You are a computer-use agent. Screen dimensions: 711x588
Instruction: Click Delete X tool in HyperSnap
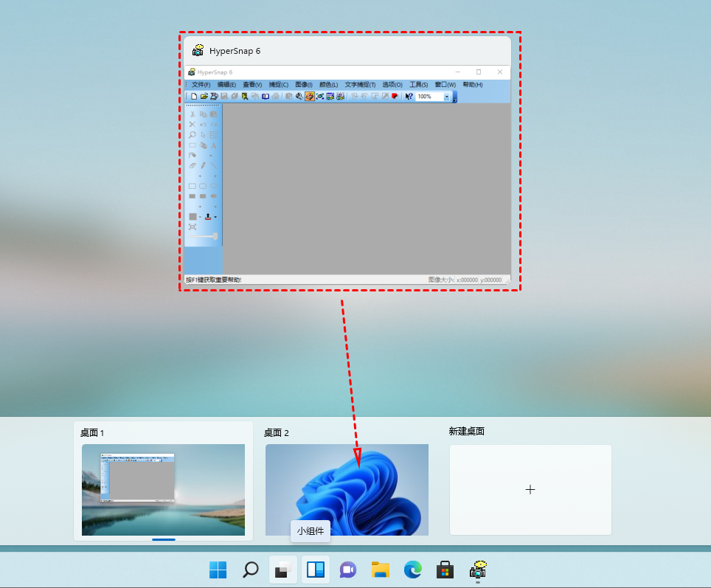(x=193, y=125)
